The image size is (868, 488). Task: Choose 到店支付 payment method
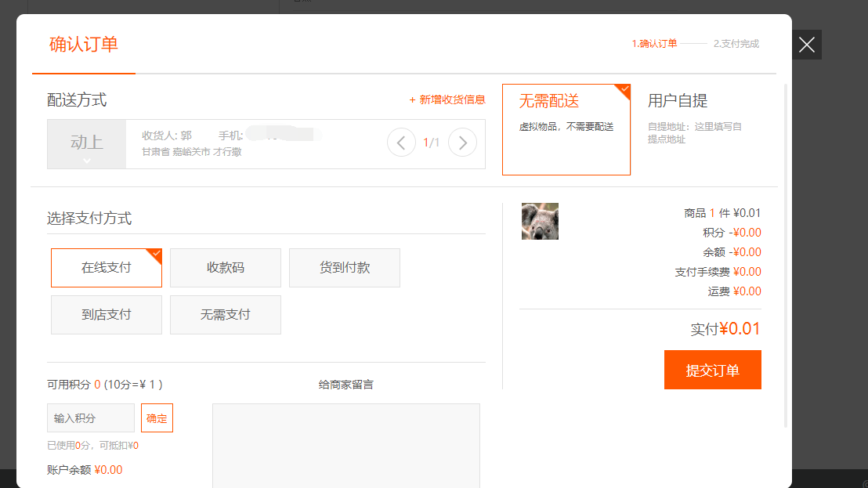107,315
